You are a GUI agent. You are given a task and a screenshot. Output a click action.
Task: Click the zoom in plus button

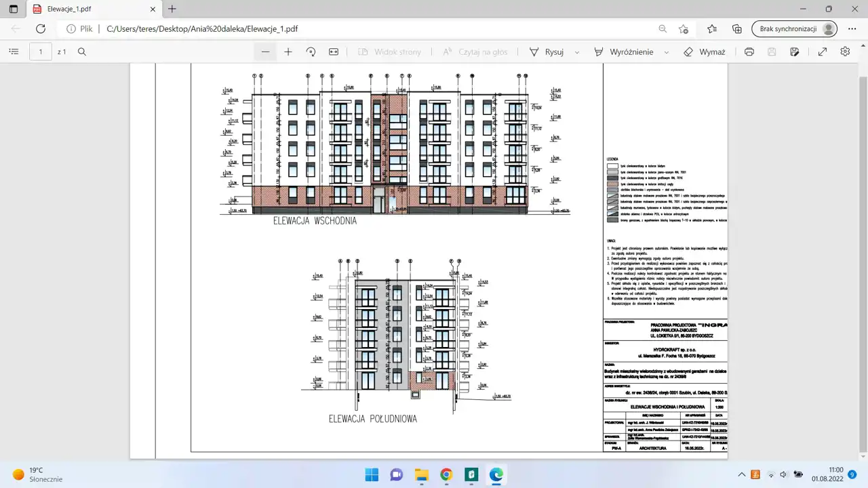coord(288,52)
